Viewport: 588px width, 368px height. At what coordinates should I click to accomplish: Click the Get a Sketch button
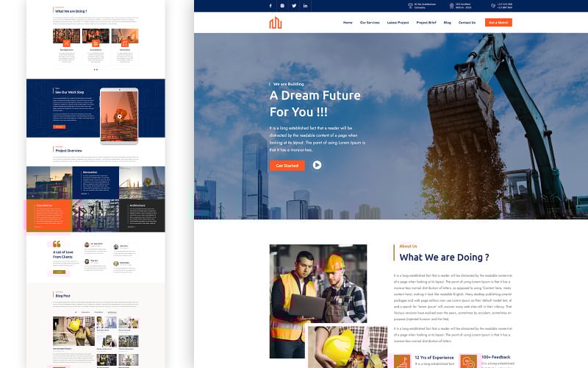498,23
